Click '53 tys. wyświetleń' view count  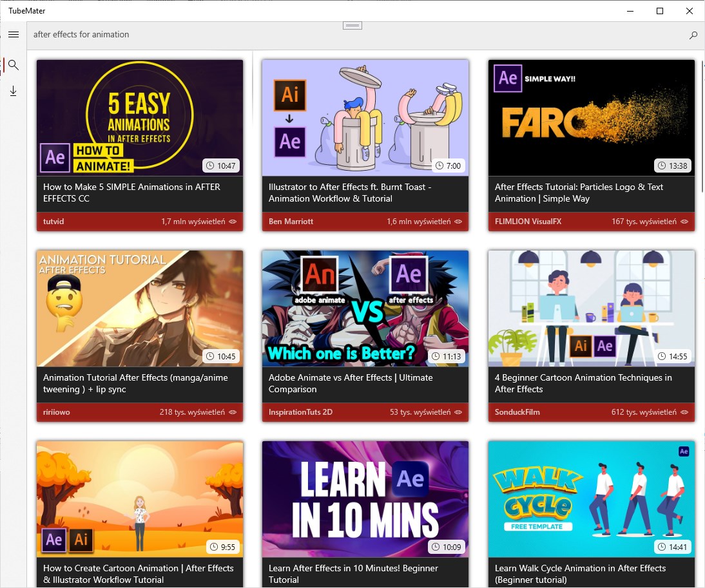click(x=420, y=412)
